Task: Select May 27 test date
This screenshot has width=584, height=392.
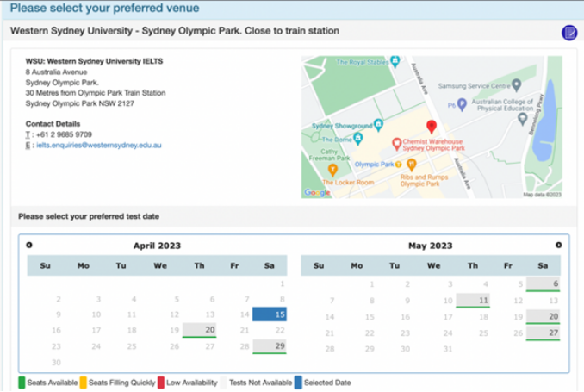Action: 543,333
